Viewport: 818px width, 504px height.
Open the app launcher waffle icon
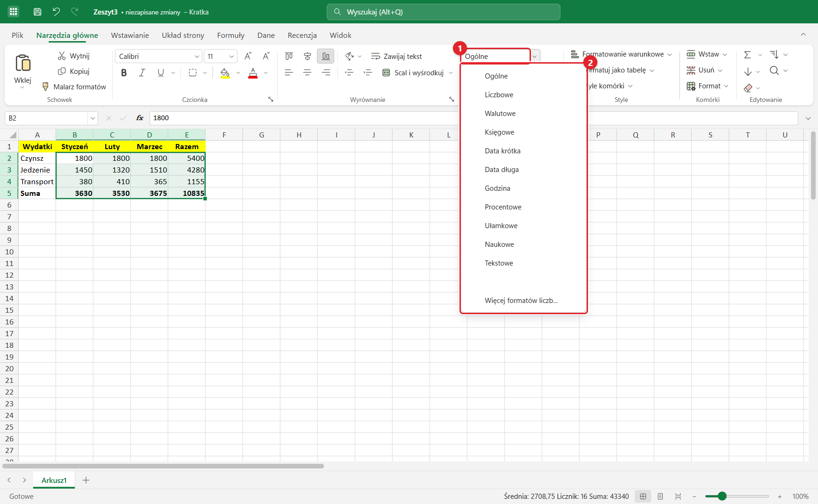pos(14,12)
